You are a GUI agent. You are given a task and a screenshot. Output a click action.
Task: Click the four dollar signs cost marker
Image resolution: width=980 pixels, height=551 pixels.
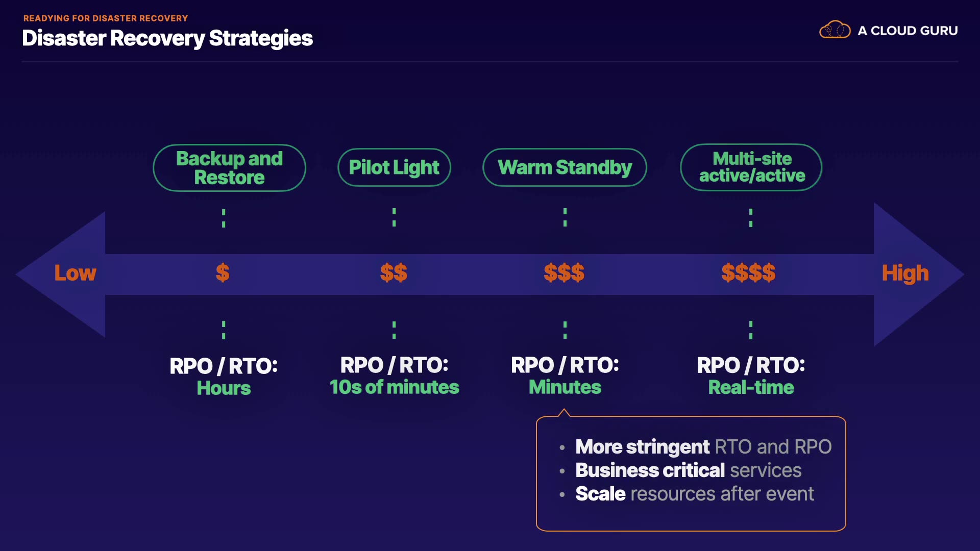click(x=748, y=273)
